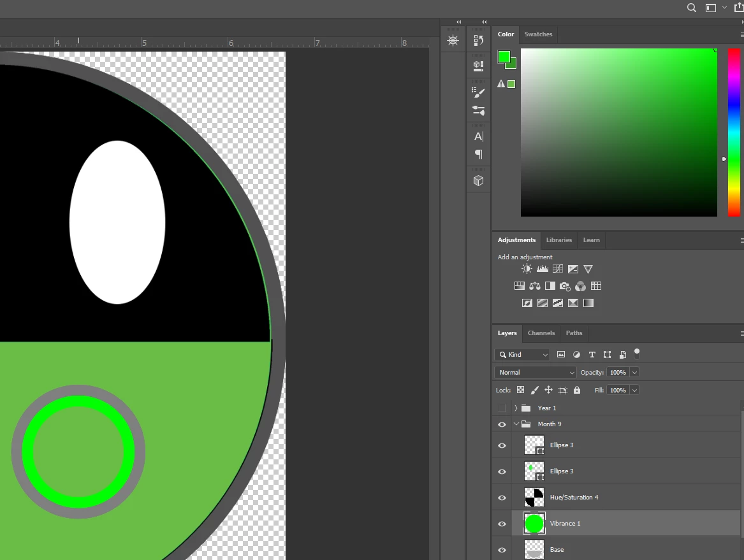Switch to the Libraries tab
Image resolution: width=744 pixels, height=560 pixels.
tap(559, 240)
